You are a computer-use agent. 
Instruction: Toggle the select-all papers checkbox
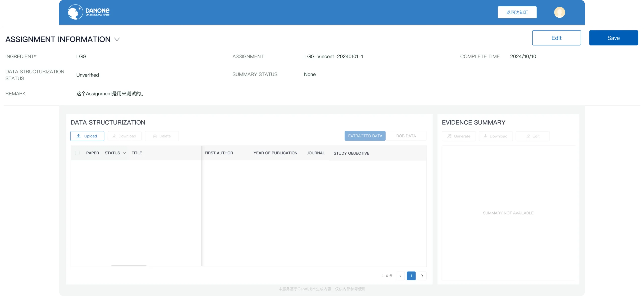coord(77,153)
